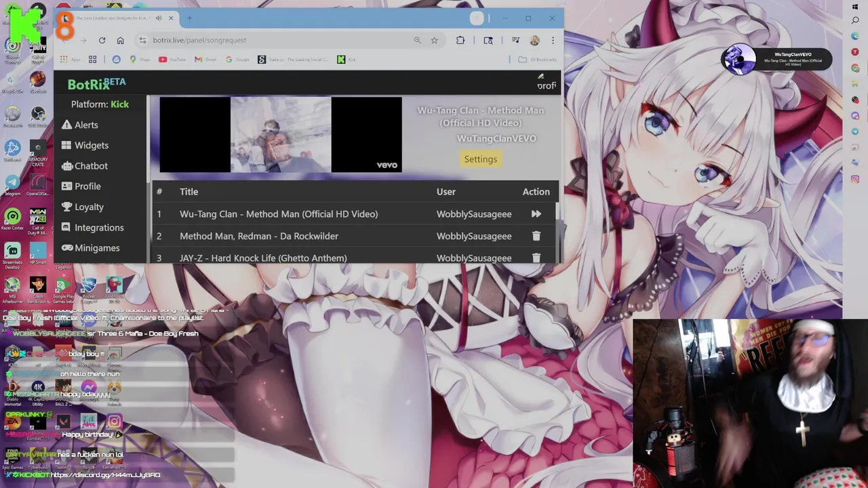This screenshot has width=868, height=488.
Task: Open Telegram from taskbar
Action: [x=855, y=131]
